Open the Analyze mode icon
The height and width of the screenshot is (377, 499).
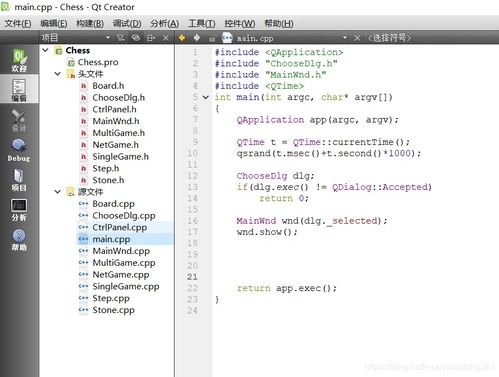coord(19,209)
